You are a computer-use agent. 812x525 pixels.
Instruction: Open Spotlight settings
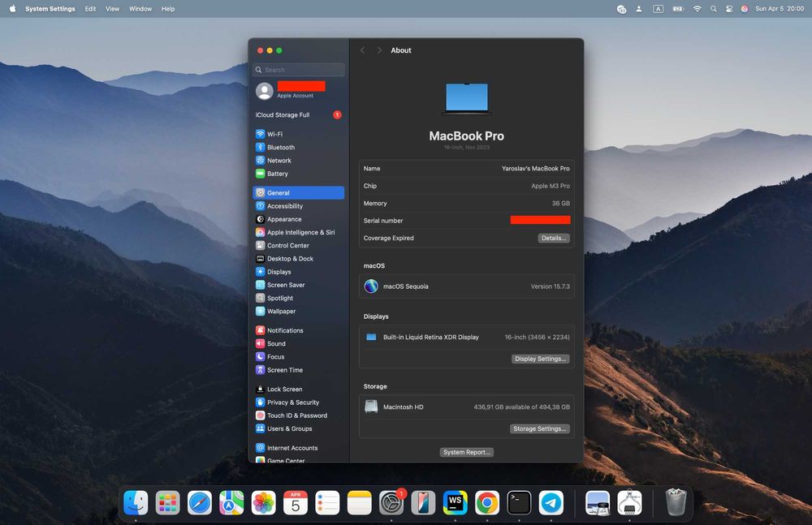click(x=298, y=299)
